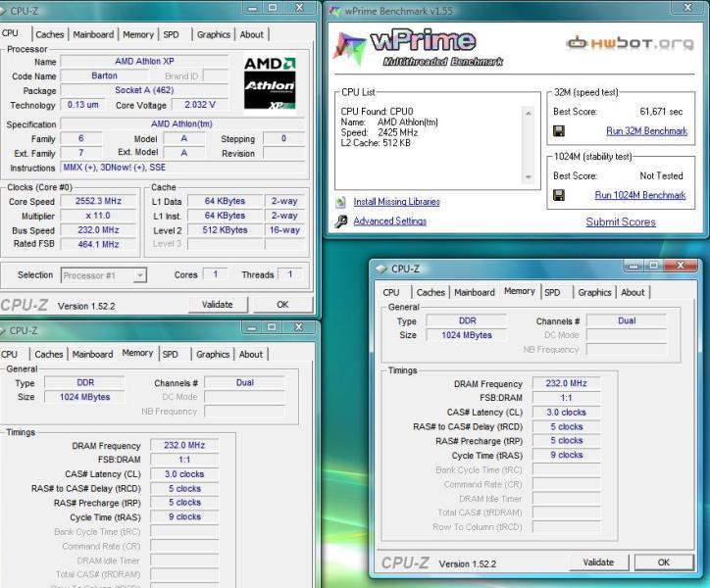710x588 pixels.
Task: Open the Caches tab in top-left CPU-Z window
Action: 49,34
